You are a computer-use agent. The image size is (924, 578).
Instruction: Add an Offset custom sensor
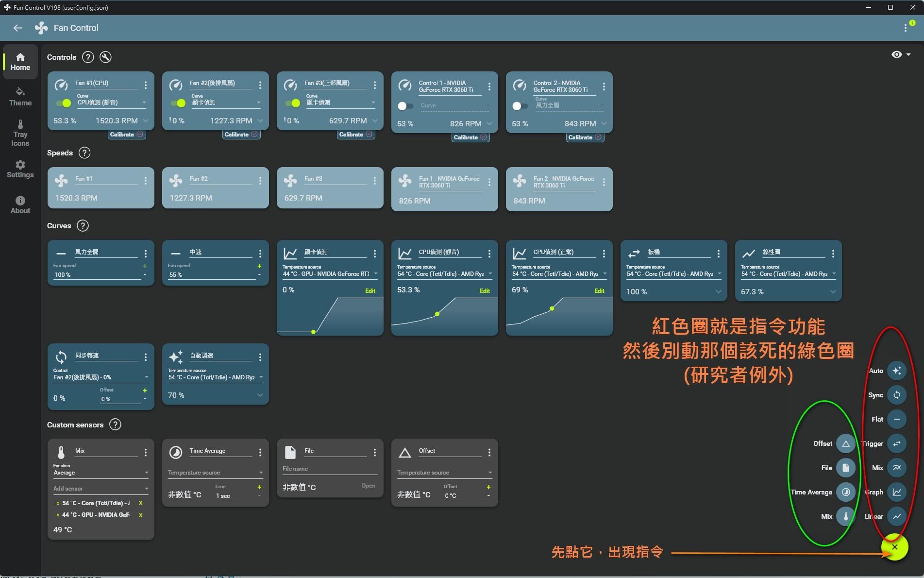[845, 443]
